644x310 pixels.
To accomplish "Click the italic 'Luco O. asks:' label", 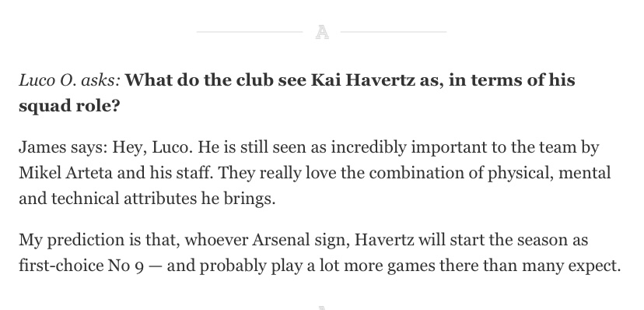I will [69, 80].
